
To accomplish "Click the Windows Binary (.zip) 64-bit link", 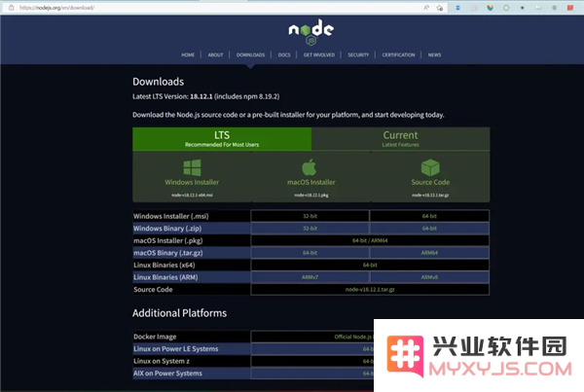I will tap(429, 229).
